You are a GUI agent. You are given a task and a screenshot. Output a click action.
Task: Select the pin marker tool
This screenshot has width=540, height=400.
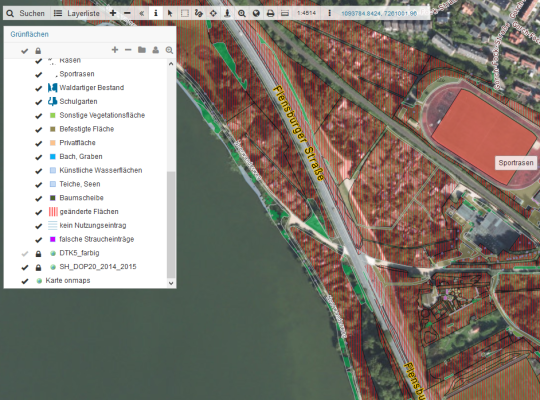(x=227, y=13)
